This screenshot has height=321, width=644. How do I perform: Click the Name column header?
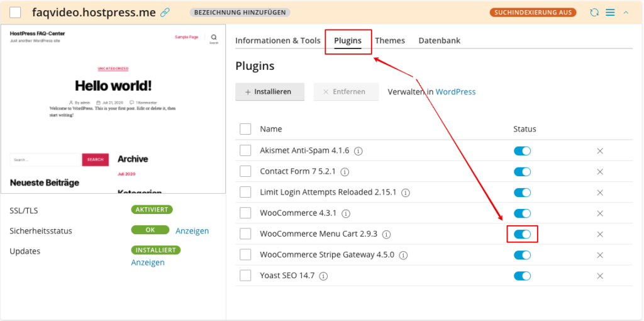pyautogui.click(x=271, y=129)
